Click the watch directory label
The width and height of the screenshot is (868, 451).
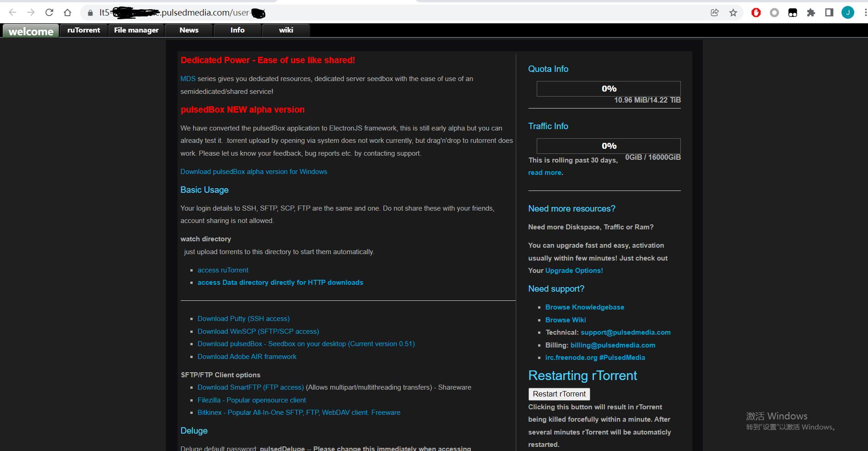coord(205,239)
